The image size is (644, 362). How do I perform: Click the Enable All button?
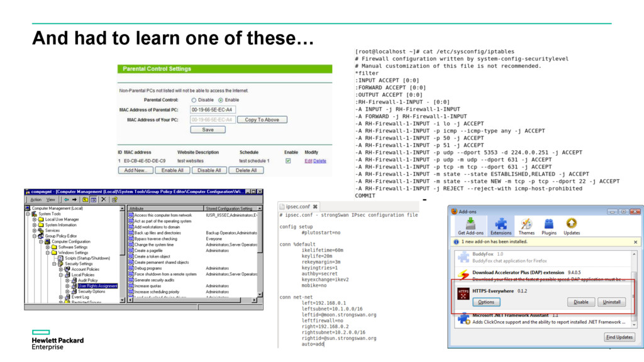pyautogui.click(x=172, y=170)
